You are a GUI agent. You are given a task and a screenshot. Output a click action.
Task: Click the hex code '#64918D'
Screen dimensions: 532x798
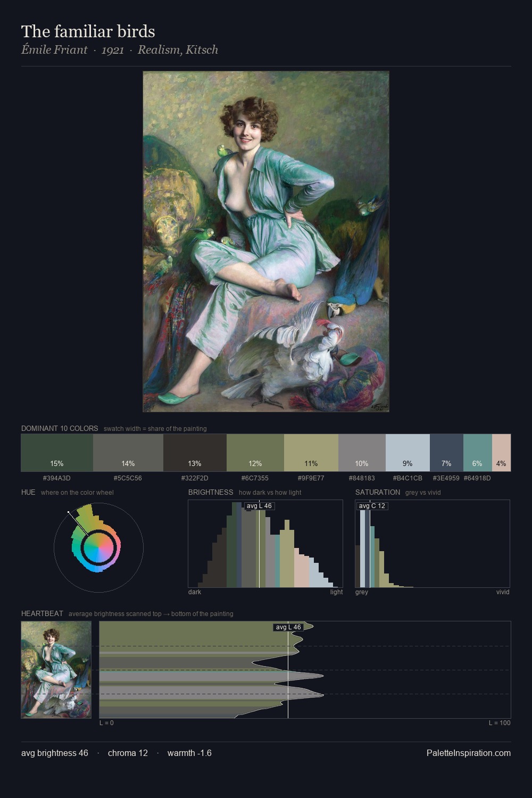point(477,478)
